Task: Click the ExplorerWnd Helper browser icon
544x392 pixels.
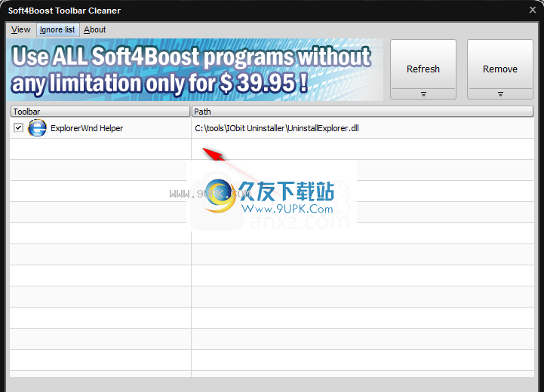Action: point(37,128)
